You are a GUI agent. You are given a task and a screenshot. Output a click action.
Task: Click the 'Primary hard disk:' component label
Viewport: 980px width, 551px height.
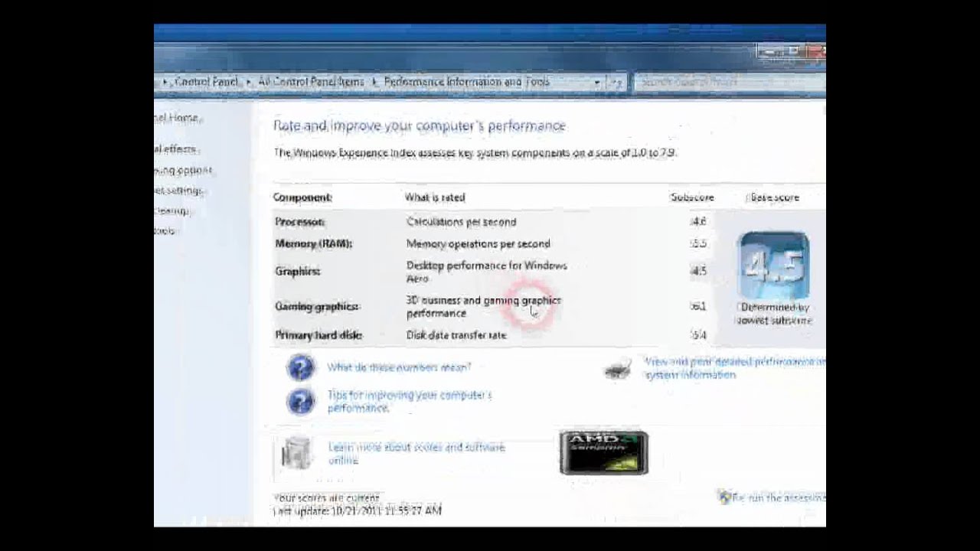[x=318, y=335]
